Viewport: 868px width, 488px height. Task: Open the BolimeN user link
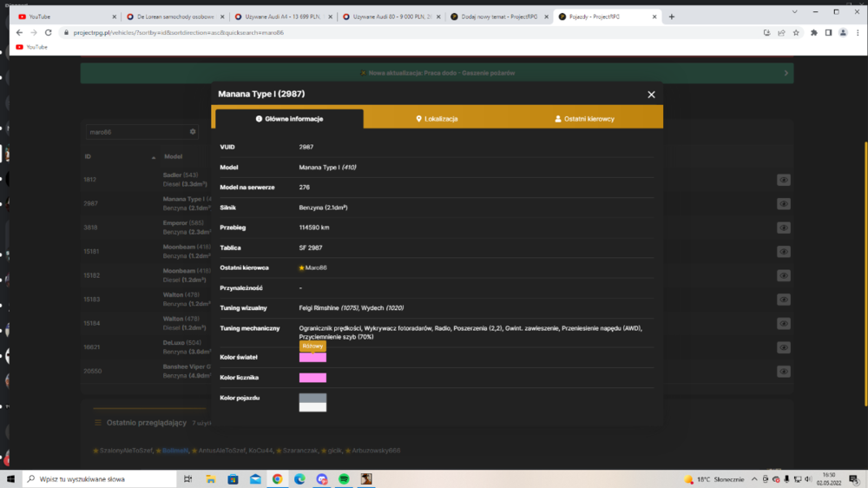(x=175, y=451)
